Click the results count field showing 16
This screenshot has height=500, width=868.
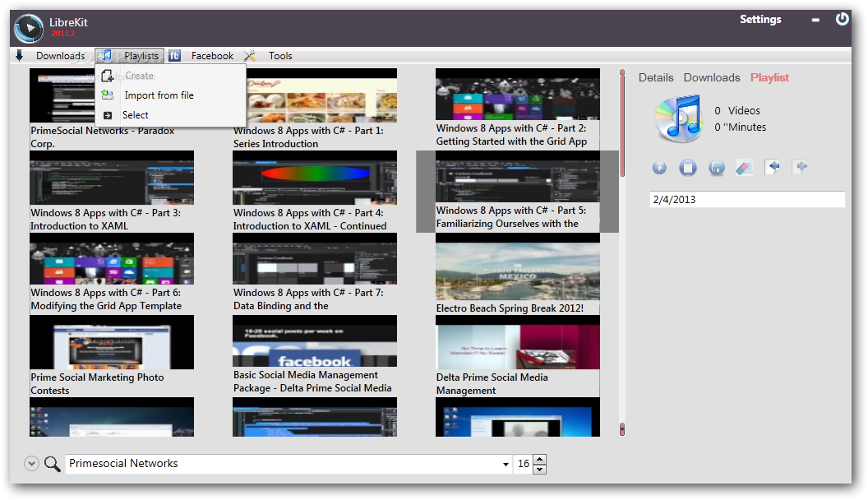(524, 464)
